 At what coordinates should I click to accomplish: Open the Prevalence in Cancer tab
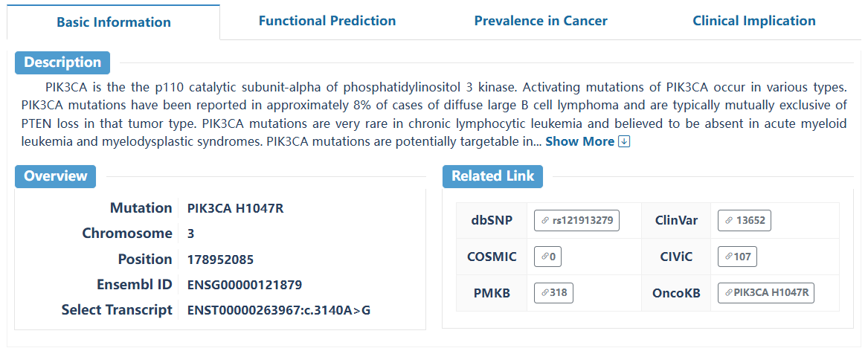[x=541, y=21]
